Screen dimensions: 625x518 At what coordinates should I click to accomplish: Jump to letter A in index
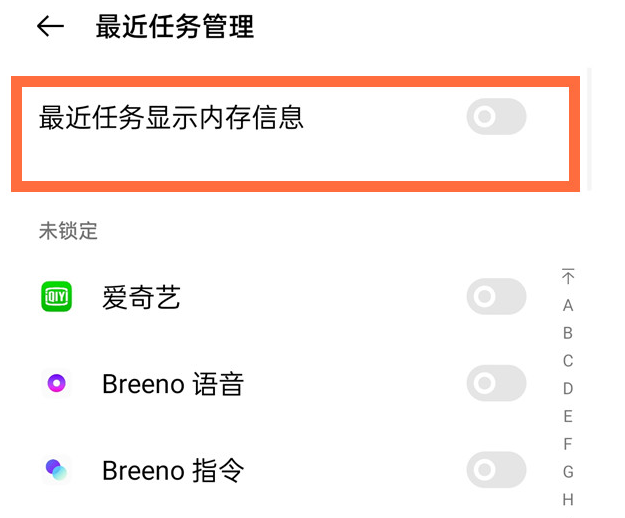point(568,305)
